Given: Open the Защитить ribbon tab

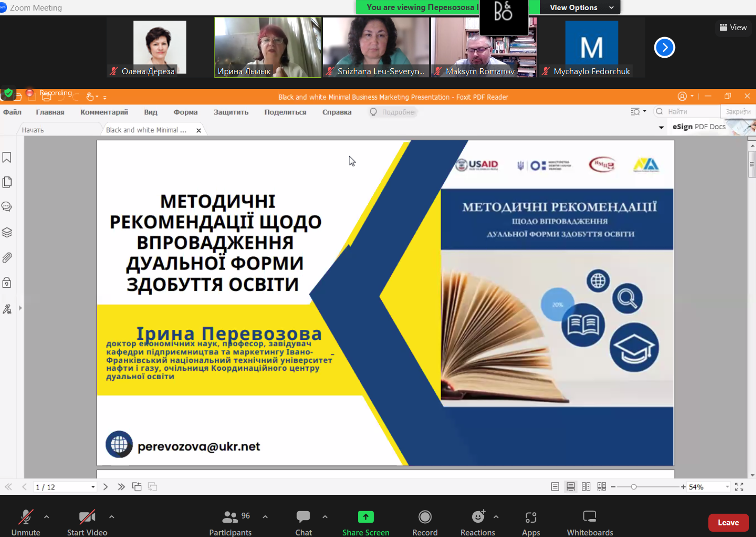Looking at the screenshot, I should click(231, 112).
